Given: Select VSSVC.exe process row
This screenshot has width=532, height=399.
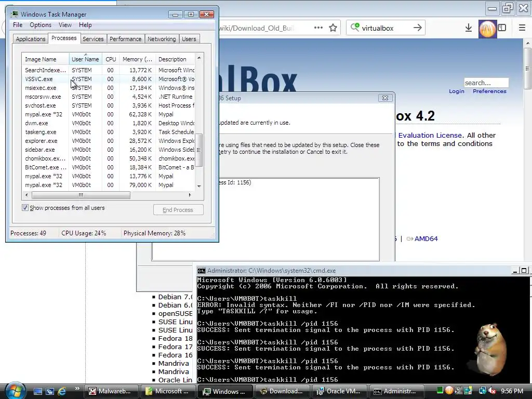Looking at the screenshot, I should pos(109,79).
